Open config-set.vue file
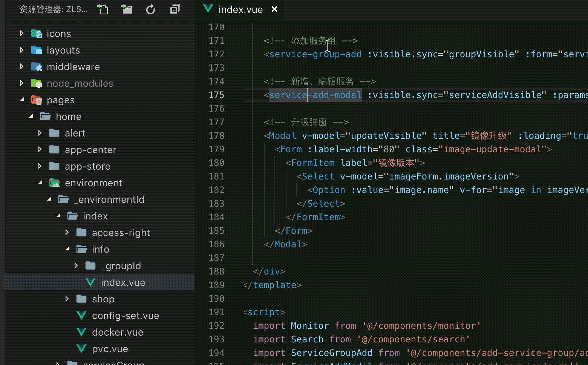Screen dimensions: 588x365 [125, 316]
